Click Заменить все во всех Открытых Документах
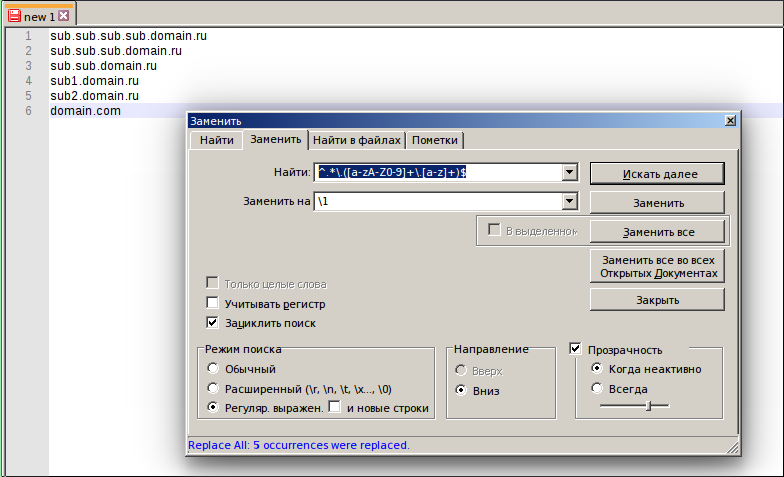Image resolution: width=784 pixels, height=477 pixels. click(x=657, y=266)
